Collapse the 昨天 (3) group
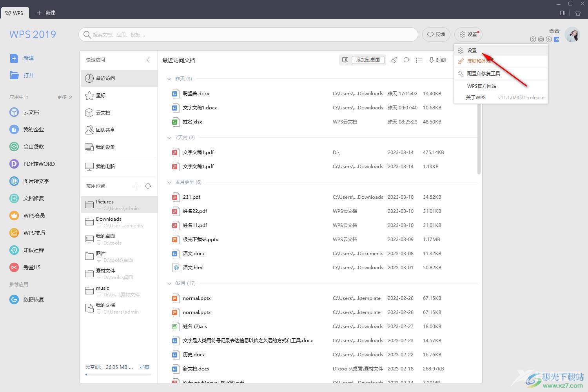 [169, 79]
